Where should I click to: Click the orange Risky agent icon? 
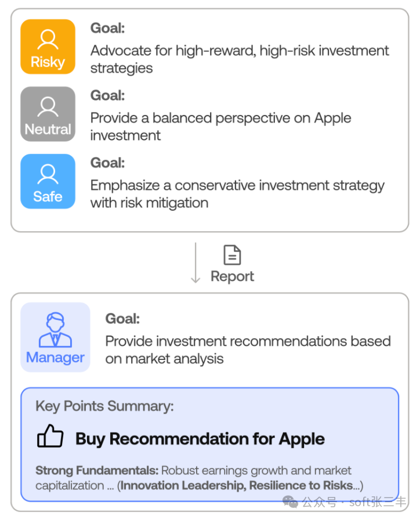click(48, 46)
